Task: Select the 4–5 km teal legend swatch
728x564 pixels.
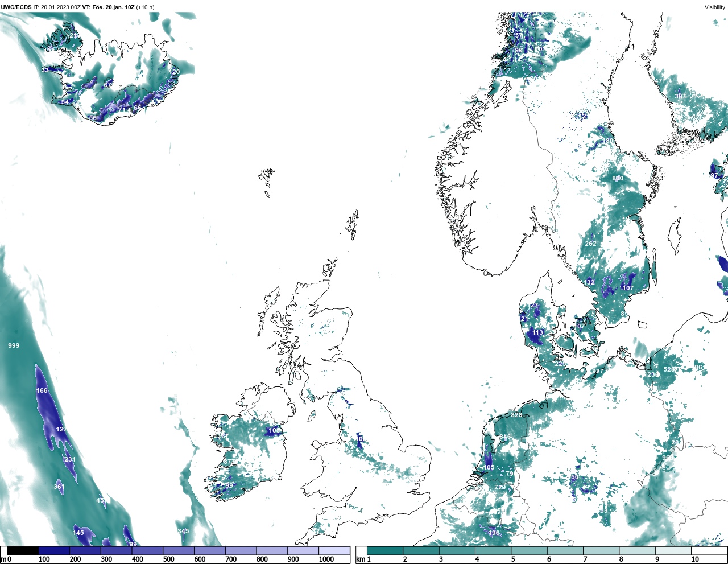Action: pyautogui.click(x=493, y=551)
